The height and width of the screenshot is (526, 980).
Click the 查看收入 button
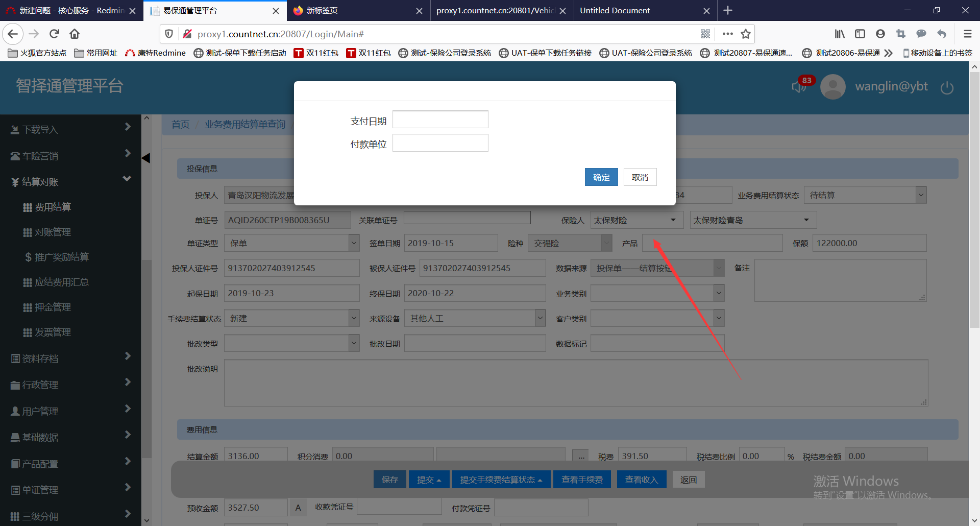tap(642, 480)
